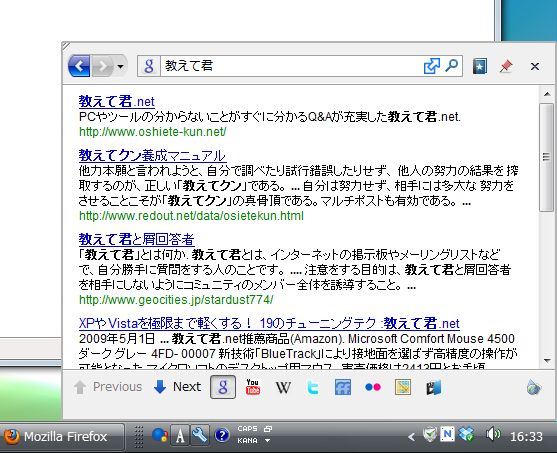Toggle CAPS lock in language bar
This screenshot has width=557, height=453.
247,429
